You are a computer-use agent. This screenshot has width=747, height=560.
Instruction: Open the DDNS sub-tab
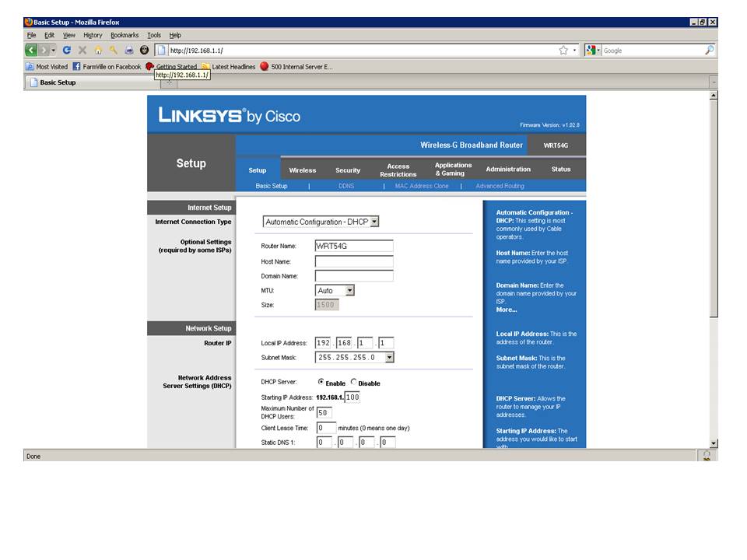pos(346,186)
